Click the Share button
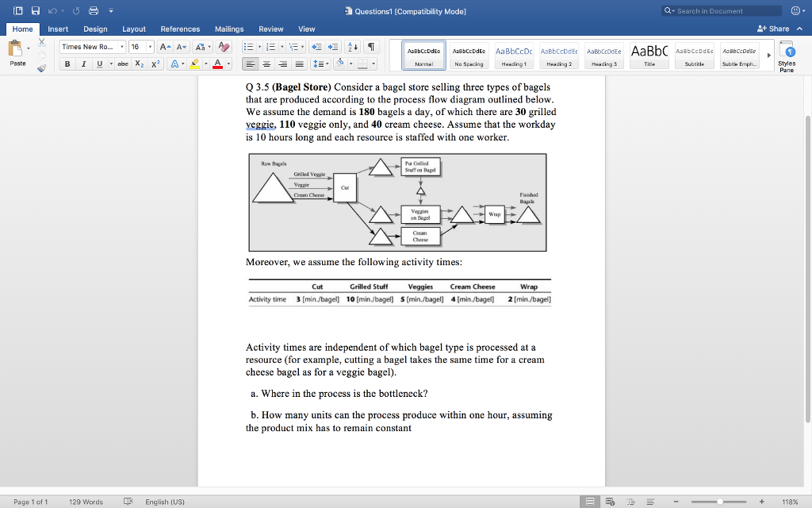Image resolution: width=812 pixels, height=508 pixels. 773,29
